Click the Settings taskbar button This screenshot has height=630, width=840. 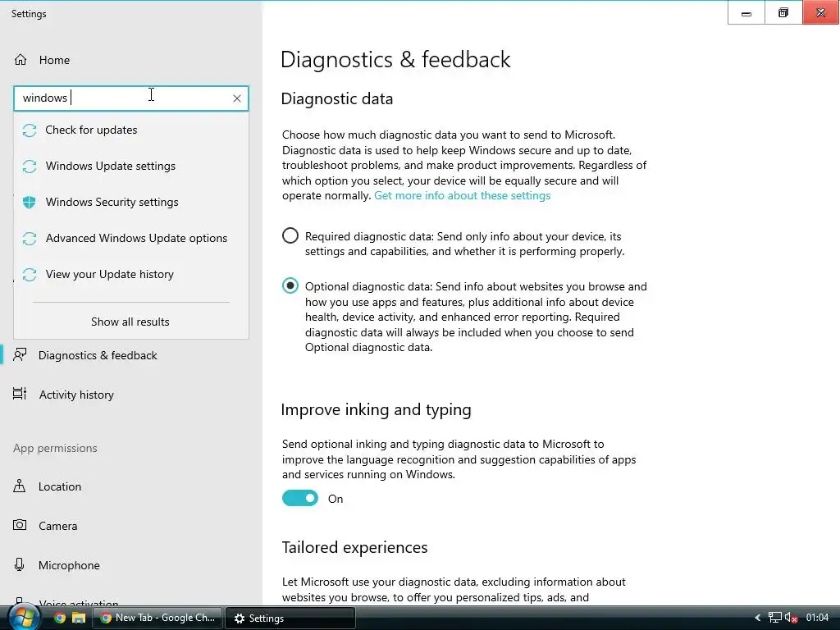coord(290,618)
